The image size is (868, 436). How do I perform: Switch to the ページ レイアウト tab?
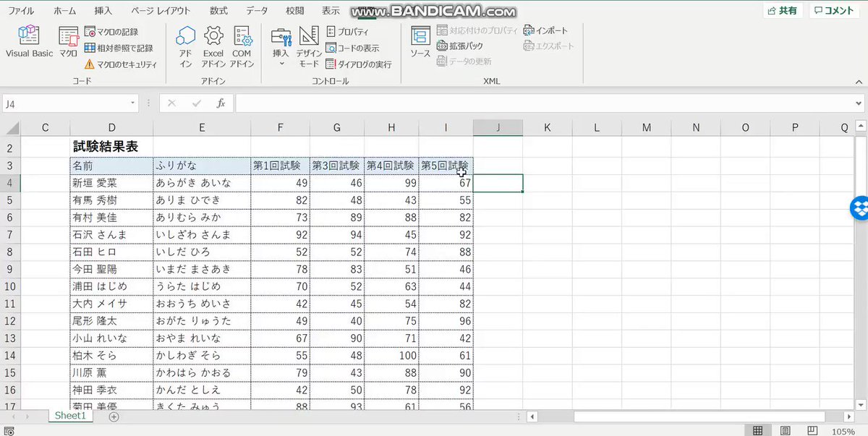[x=161, y=11]
